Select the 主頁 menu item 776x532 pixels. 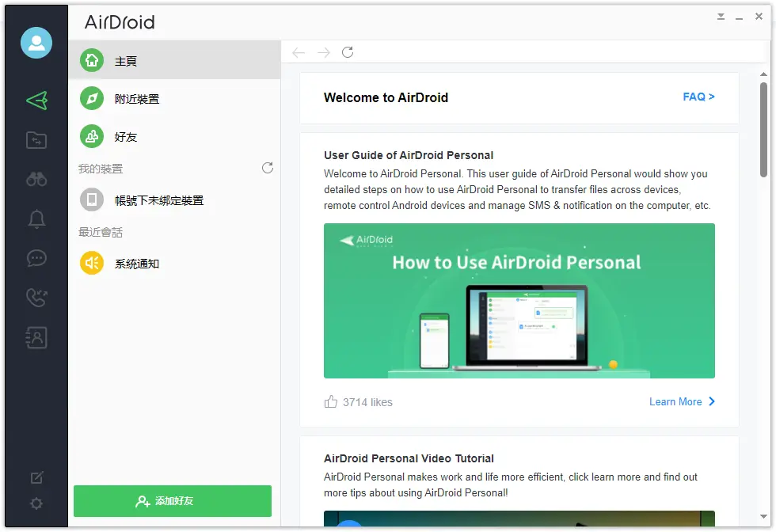click(175, 60)
